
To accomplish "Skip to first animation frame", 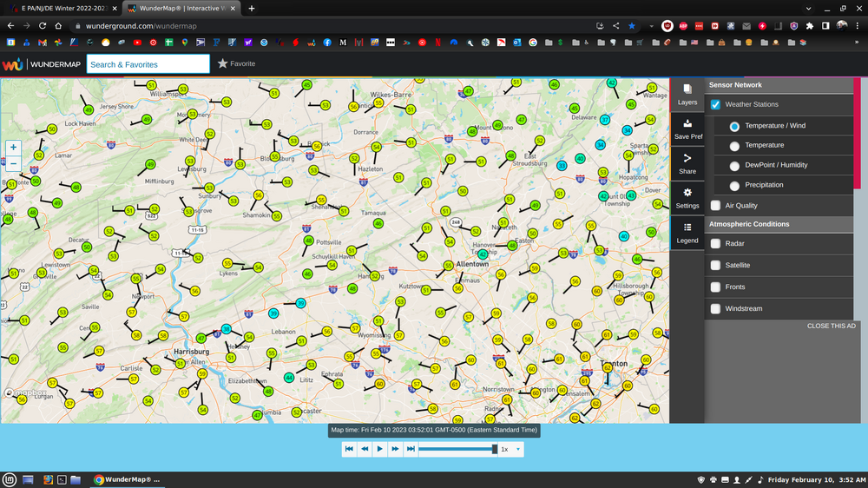I will [349, 449].
